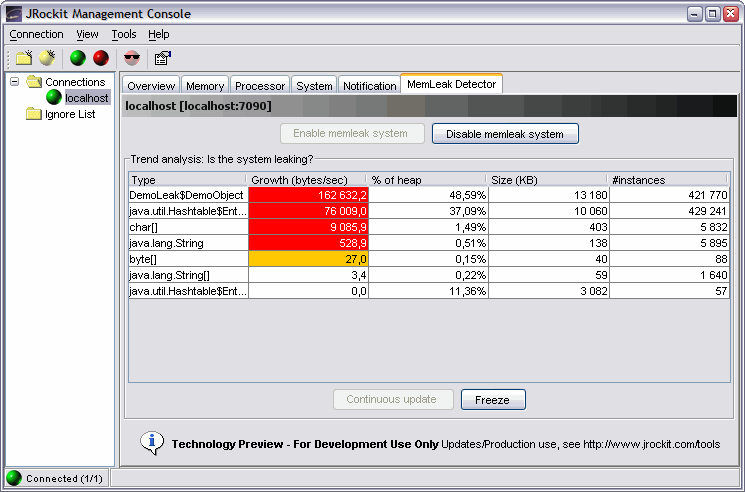Screen dimensions: 745x492
Task: Sort by Size (KB) column header
Action: 547,180
